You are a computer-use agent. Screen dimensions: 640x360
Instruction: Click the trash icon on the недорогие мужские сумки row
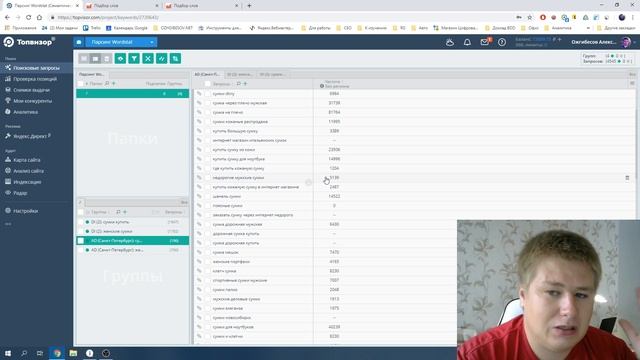(x=627, y=178)
